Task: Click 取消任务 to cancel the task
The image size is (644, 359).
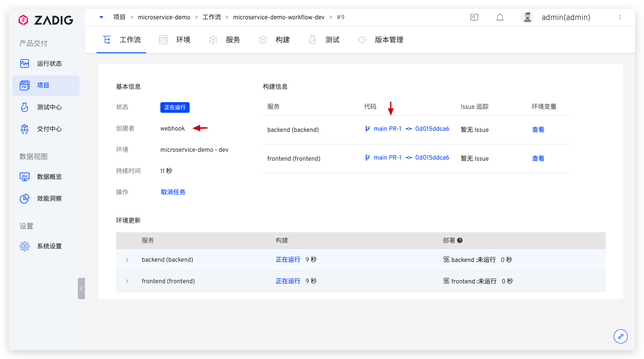Action: [173, 192]
